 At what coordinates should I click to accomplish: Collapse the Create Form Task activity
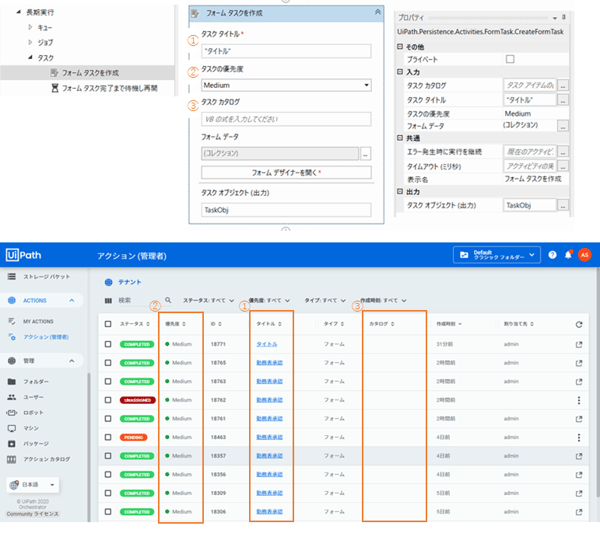click(378, 12)
